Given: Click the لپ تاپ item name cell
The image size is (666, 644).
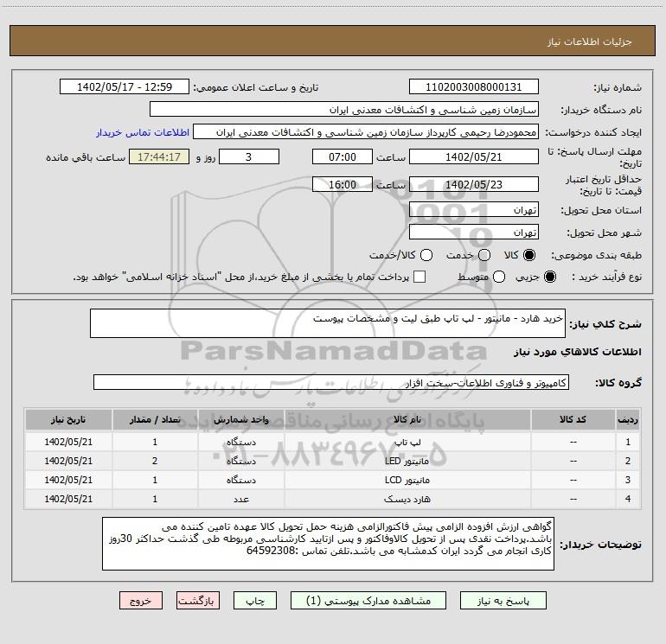Looking at the screenshot, I should (407, 442).
